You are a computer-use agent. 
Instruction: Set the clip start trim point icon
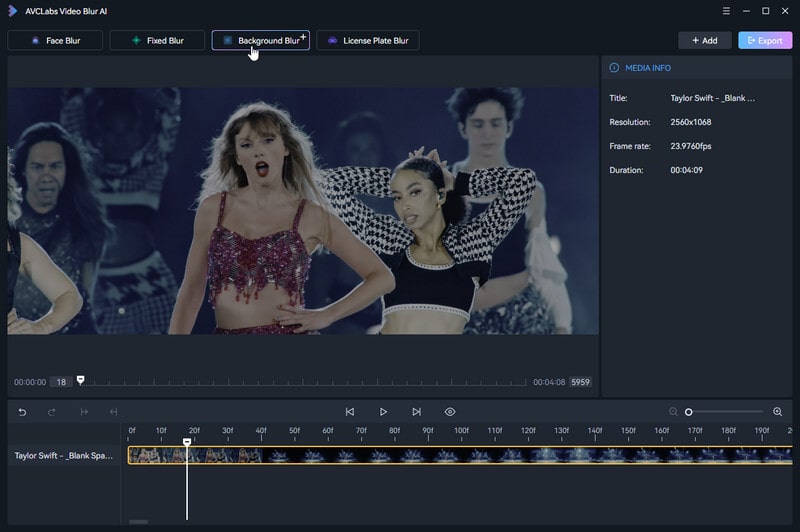84,412
